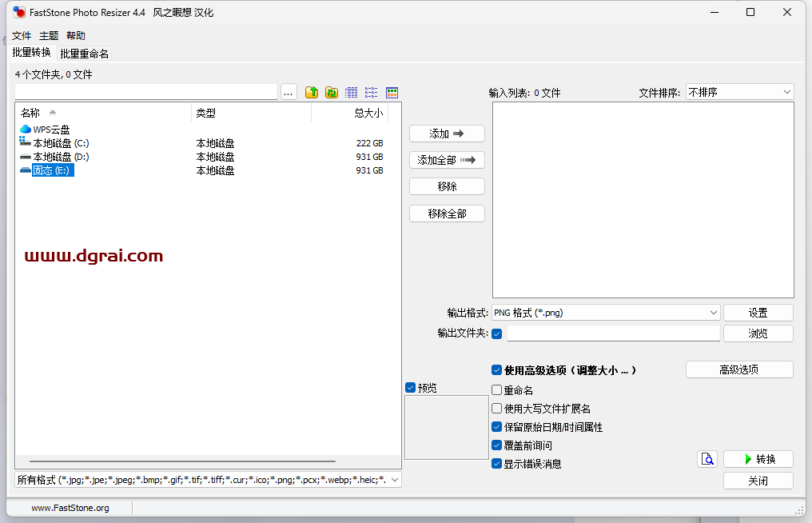812x523 pixels.
Task: Click the 添加 button
Action: (x=447, y=134)
